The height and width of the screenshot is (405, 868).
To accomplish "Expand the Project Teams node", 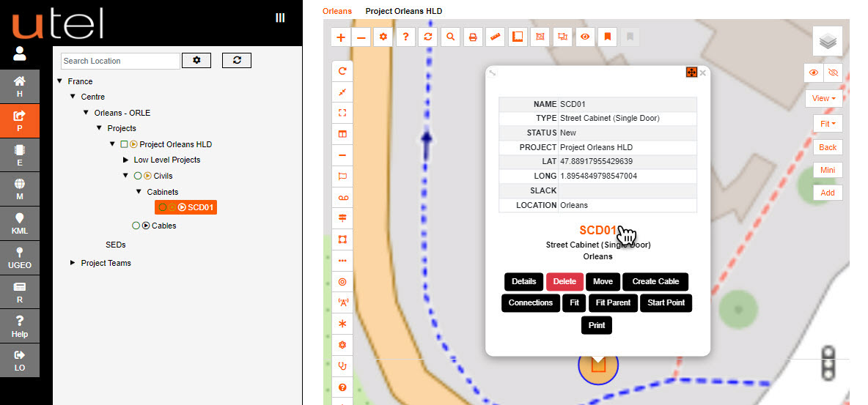I will [x=73, y=263].
